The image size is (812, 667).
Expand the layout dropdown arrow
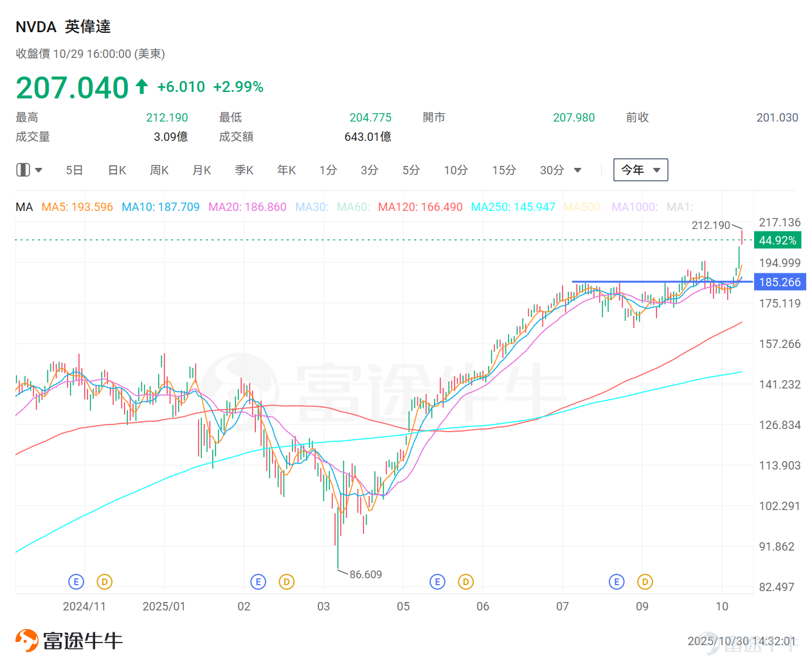(39, 170)
